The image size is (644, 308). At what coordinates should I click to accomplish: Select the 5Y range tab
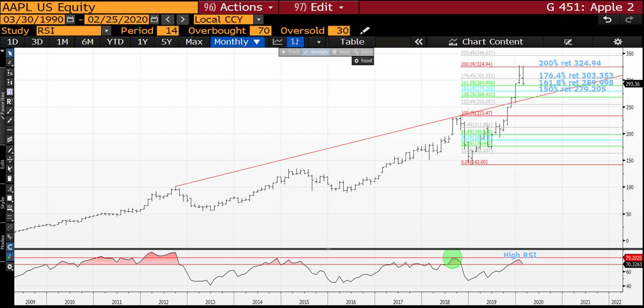167,42
